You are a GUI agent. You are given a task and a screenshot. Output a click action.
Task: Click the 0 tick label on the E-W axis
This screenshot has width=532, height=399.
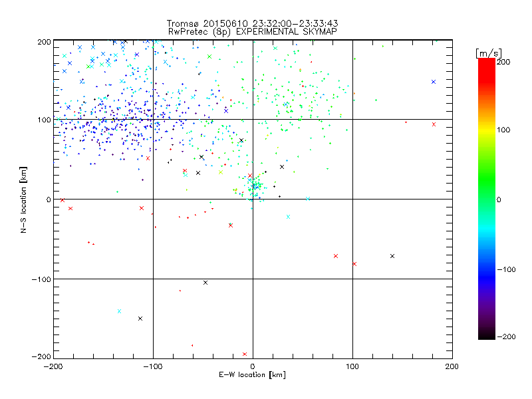pyautogui.click(x=253, y=366)
